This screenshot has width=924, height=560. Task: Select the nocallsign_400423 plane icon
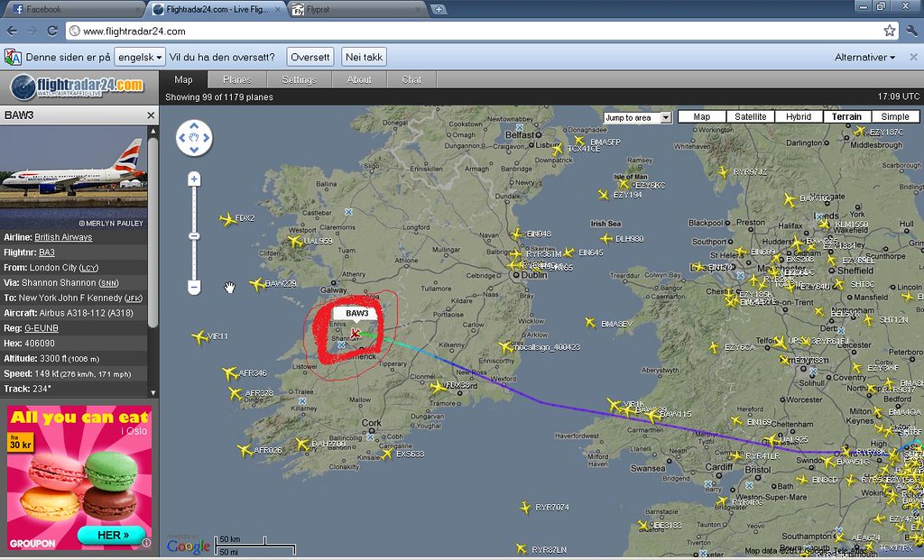[x=505, y=347]
